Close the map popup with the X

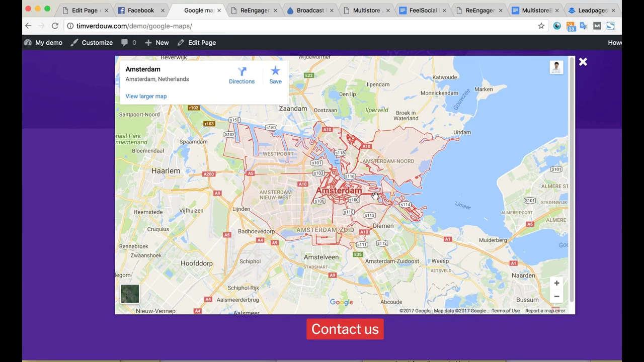pos(583,62)
